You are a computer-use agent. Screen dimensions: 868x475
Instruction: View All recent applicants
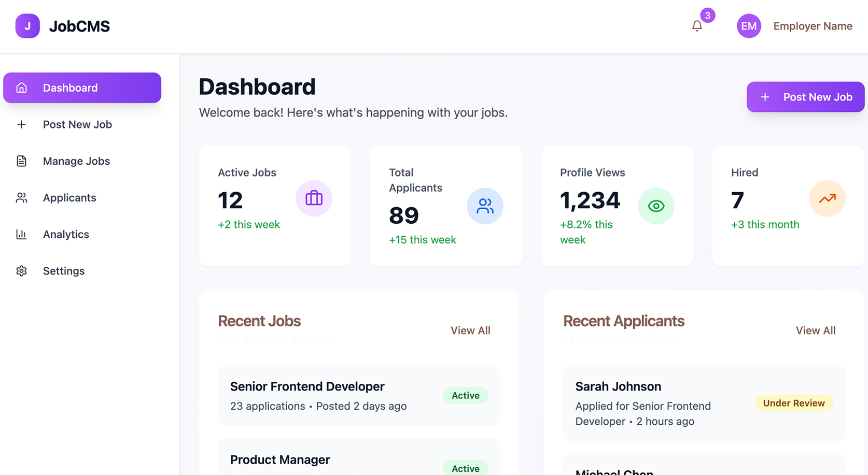pyautogui.click(x=815, y=330)
